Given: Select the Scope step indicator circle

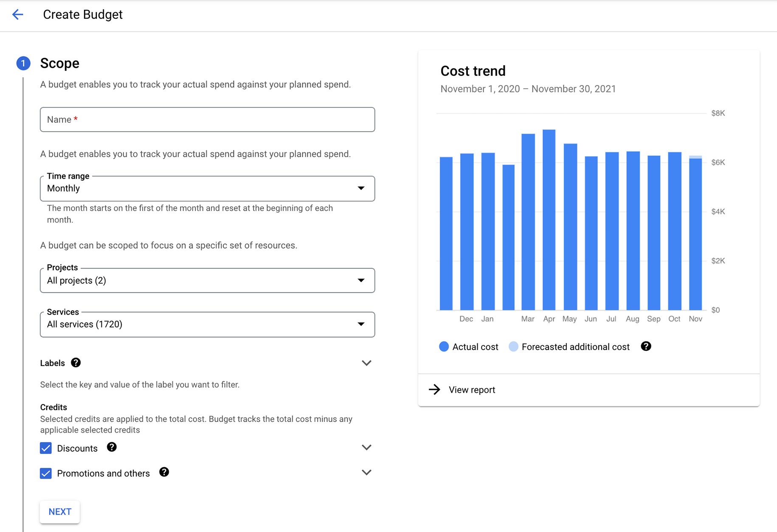Looking at the screenshot, I should pyautogui.click(x=23, y=63).
